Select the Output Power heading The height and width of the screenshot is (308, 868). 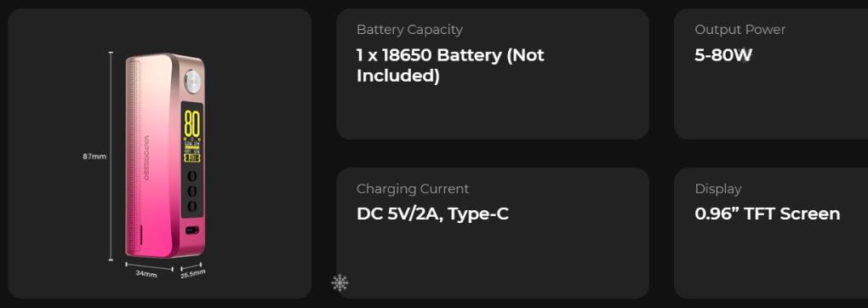740,30
